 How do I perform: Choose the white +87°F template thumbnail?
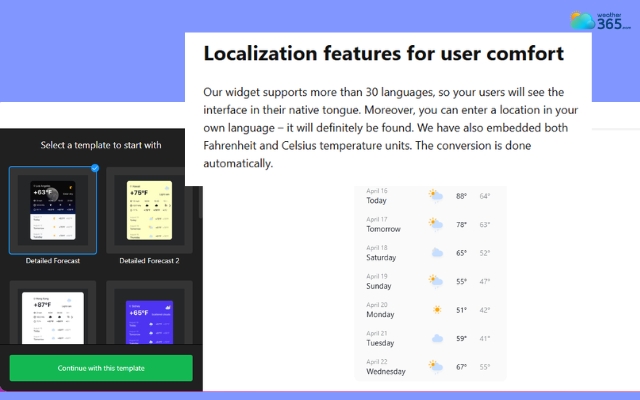(53, 313)
